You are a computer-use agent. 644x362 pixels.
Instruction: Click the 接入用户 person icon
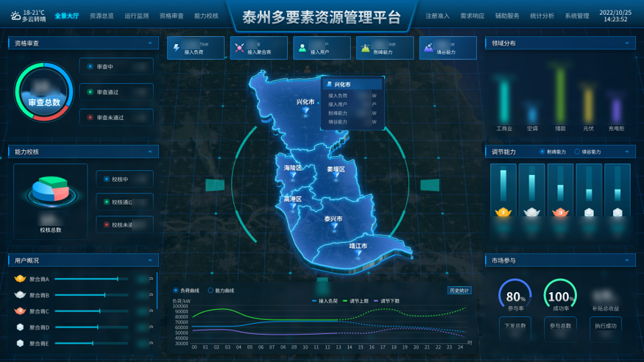coord(302,49)
